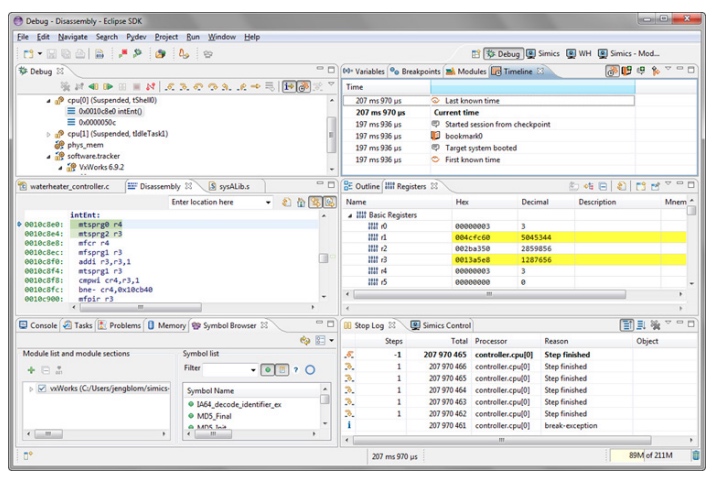Collapse the Basic Registers group
Viewport: 718px width, 485px height.
tap(350, 215)
